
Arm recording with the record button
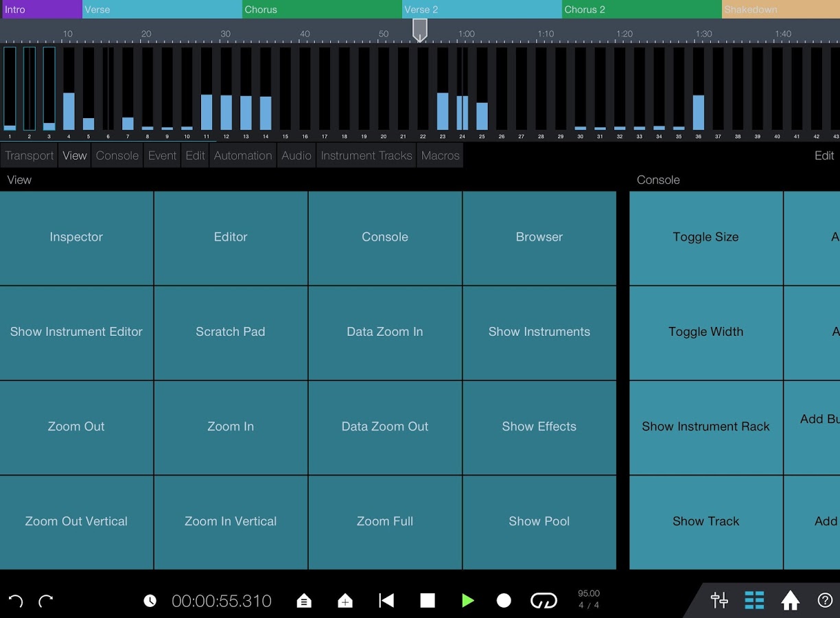pos(504,600)
